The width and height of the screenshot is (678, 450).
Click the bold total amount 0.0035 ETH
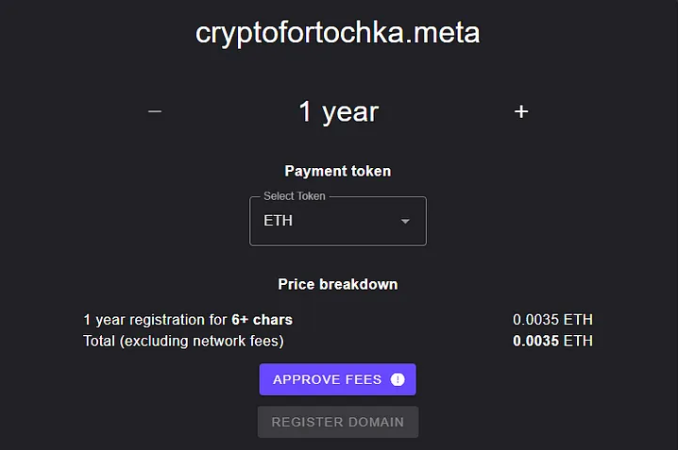[x=553, y=341]
